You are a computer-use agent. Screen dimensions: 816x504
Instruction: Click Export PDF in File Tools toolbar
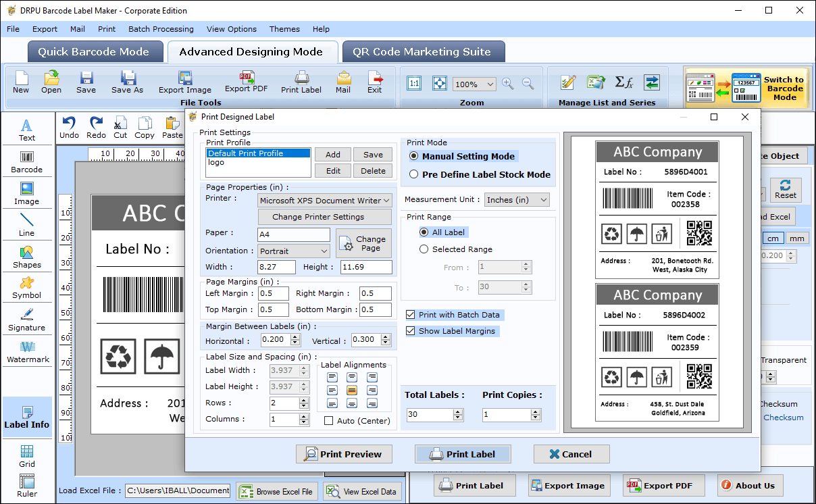(x=247, y=82)
